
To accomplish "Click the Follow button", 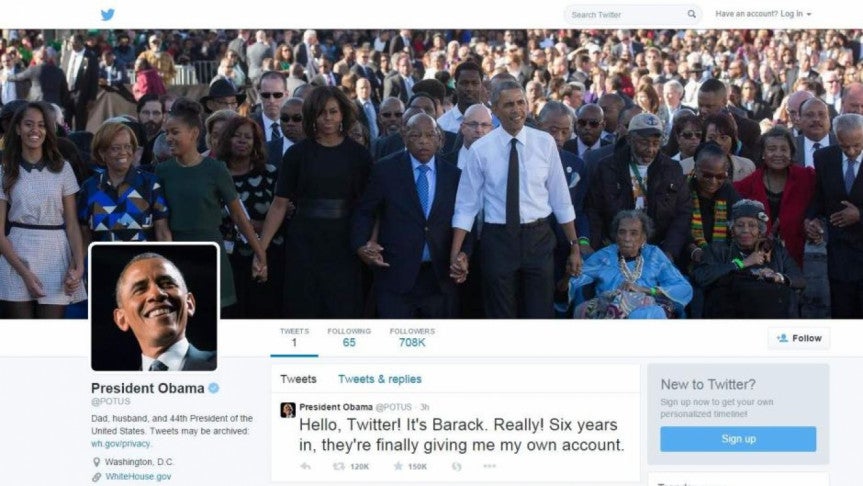I will pyautogui.click(x=799, y=338).
